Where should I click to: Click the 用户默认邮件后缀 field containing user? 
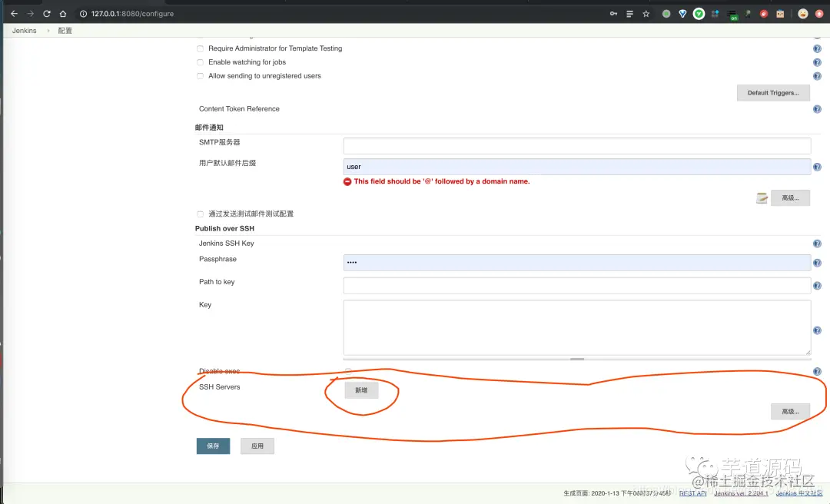577,167
